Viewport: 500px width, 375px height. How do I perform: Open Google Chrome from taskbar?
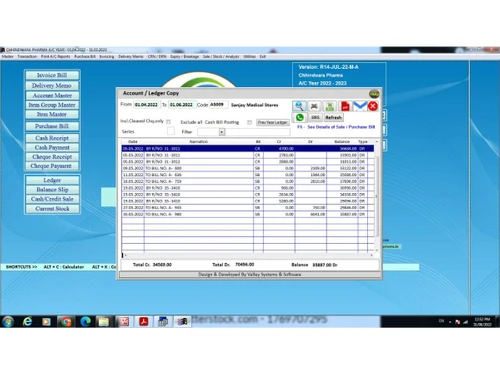click(x=66, y=322)
